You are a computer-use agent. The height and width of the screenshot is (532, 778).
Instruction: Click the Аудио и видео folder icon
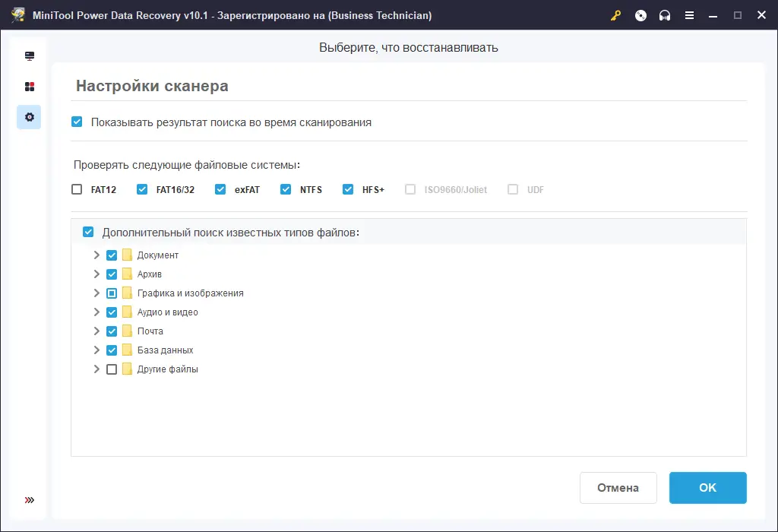(x=127, y=312)
